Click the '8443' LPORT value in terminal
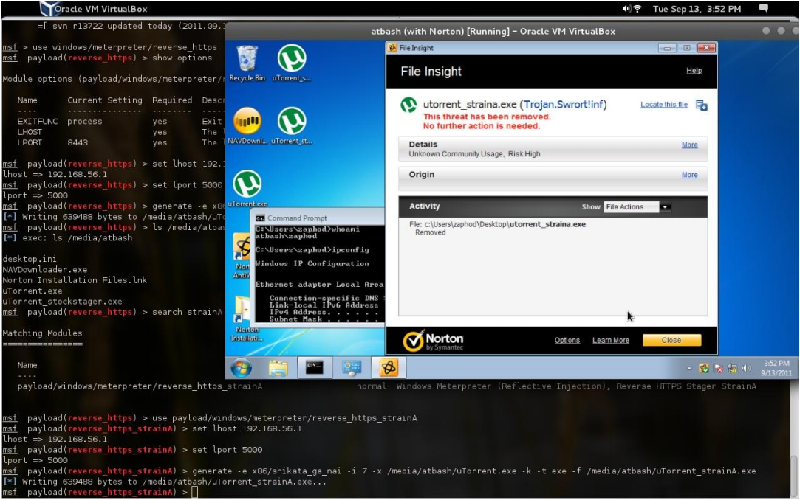This screenshot has width=800, height=500. 78,142
